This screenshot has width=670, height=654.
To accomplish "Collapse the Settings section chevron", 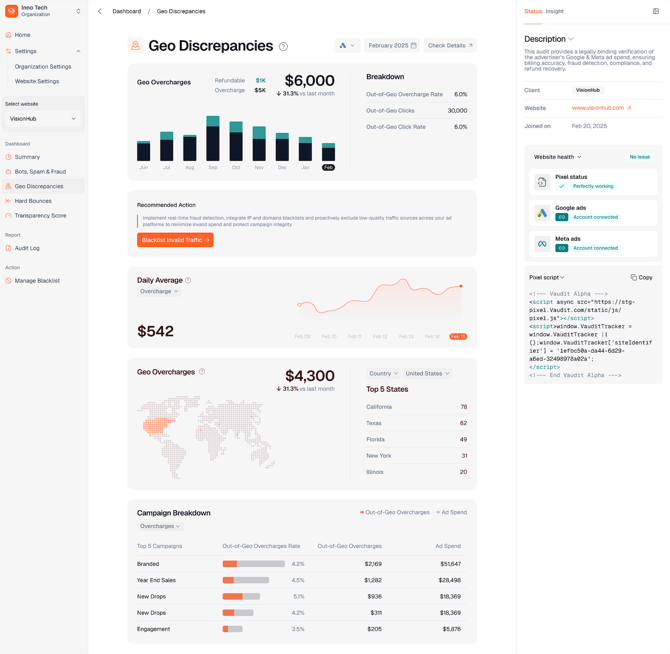I will tap(78, 51).
